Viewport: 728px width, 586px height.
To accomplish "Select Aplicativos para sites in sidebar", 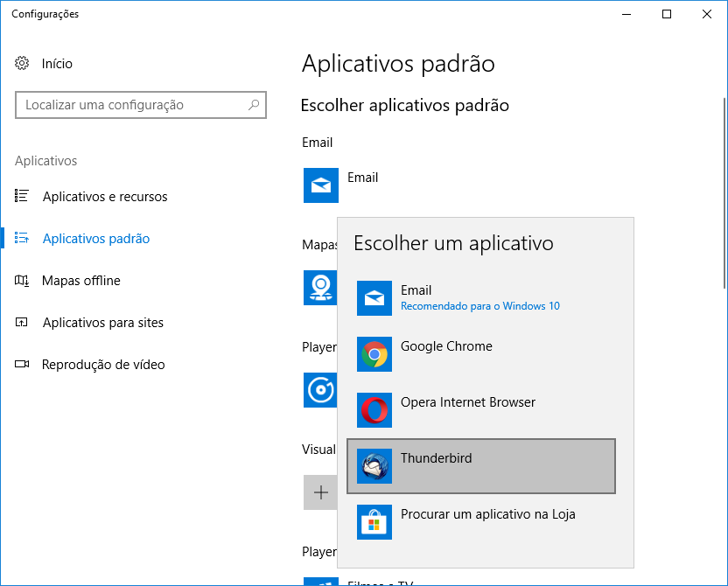I will (103, 323).
